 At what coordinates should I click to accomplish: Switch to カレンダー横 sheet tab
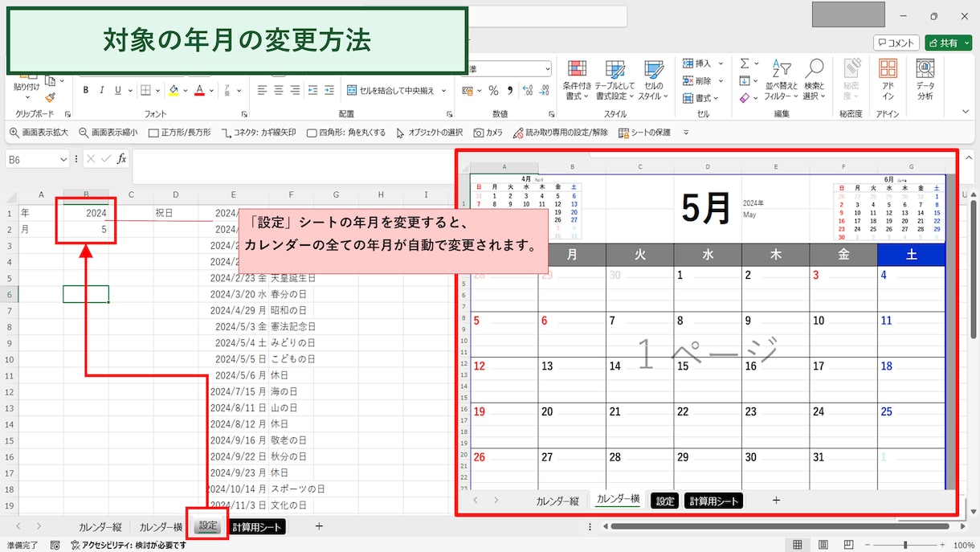pos(161,527)
